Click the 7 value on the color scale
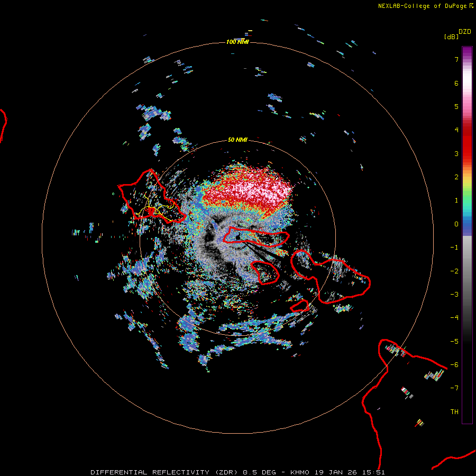Viewport: 476px width, 476px height. [x=456, y=59]
